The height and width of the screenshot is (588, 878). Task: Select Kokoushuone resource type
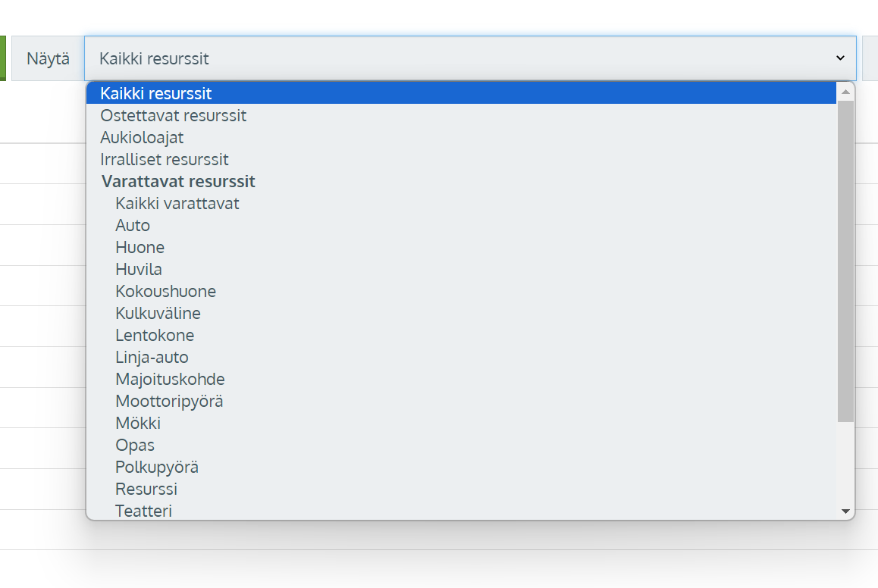point(462,292)
